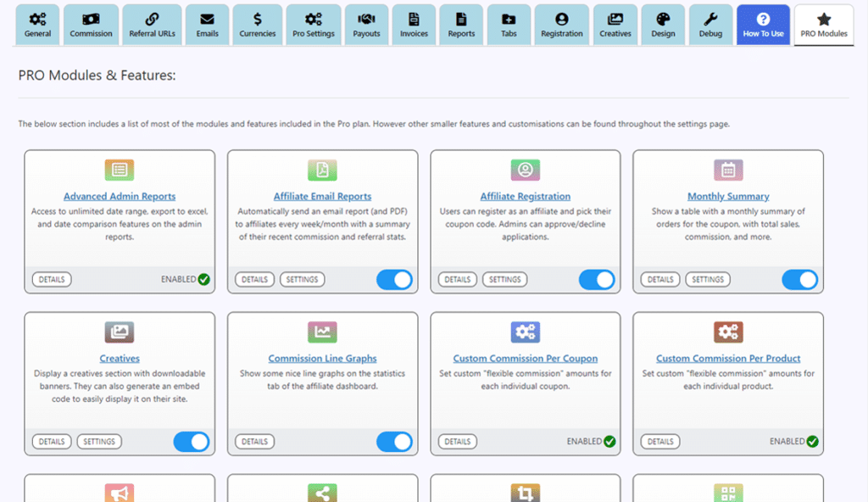This screenshot has height=502, width=868.
Task: Turn off the Affiliate Registration module switch
Action: (597, 280)
